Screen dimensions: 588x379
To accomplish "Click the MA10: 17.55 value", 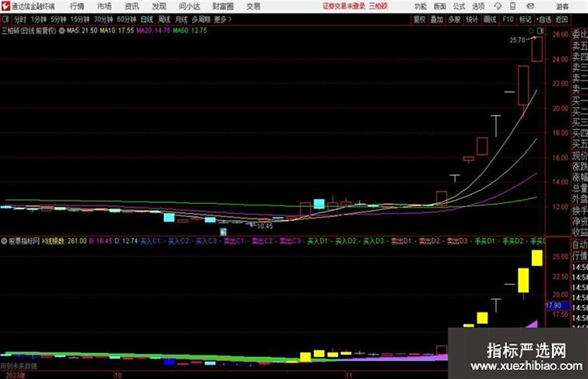I will click(116, 30).
